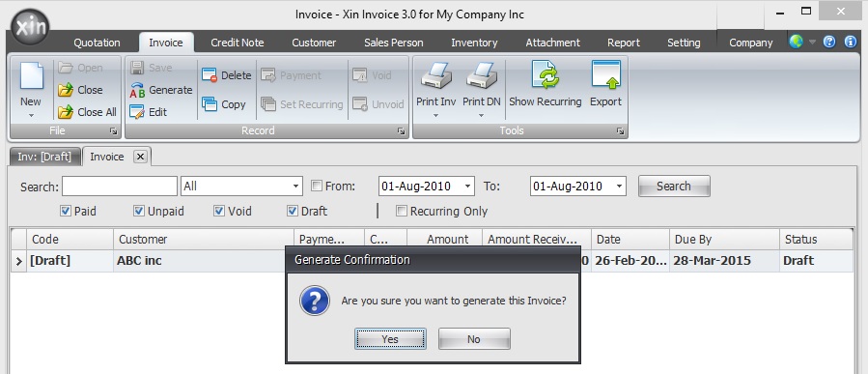Toggle the Void filter checkbox
Viewport: 868px width, 374px height.
point(219,211)
